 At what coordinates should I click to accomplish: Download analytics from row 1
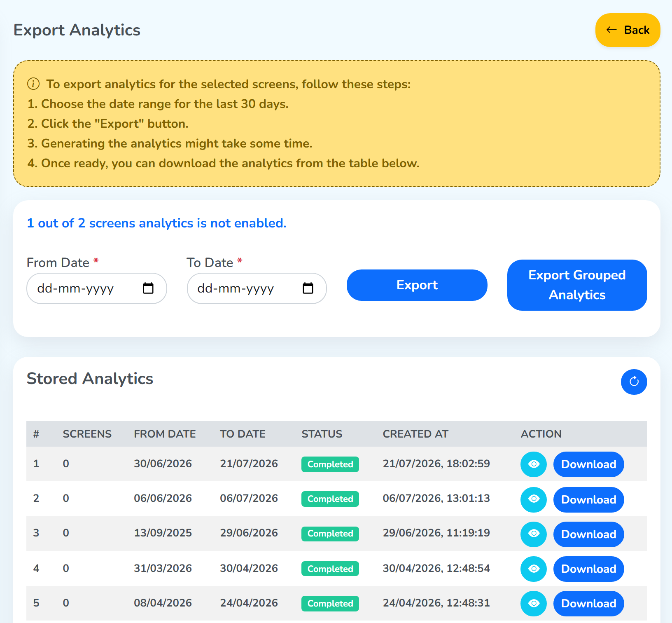(x=588, y=464)
